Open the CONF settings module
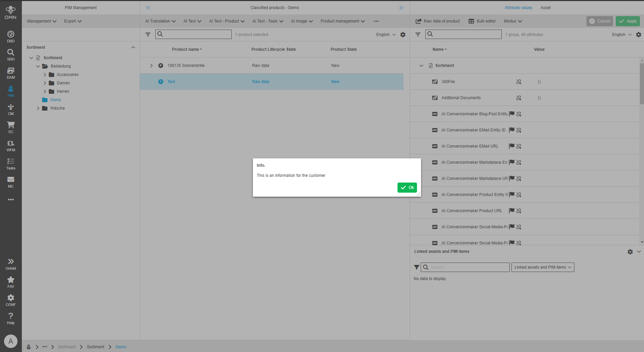 pos(11,300)
